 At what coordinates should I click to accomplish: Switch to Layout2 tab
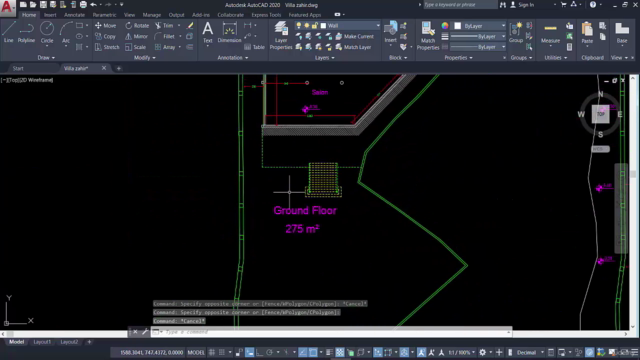69,342
